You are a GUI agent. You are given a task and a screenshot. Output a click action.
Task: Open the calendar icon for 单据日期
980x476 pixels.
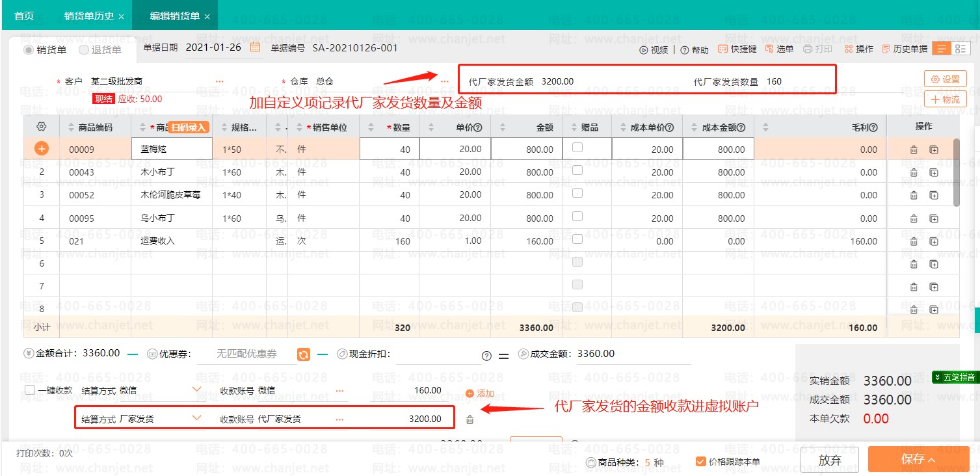pyautogui.click(x=255, y=47)
